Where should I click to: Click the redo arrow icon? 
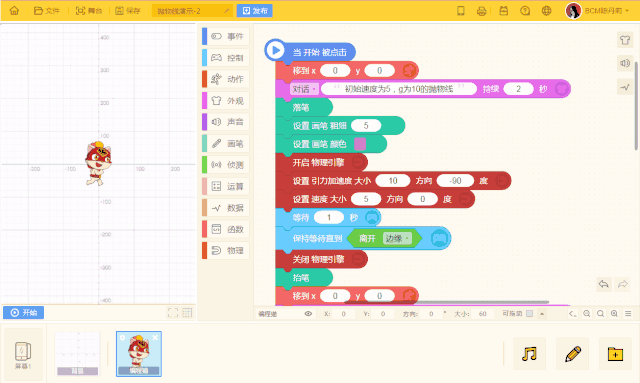tap(622, 284)
